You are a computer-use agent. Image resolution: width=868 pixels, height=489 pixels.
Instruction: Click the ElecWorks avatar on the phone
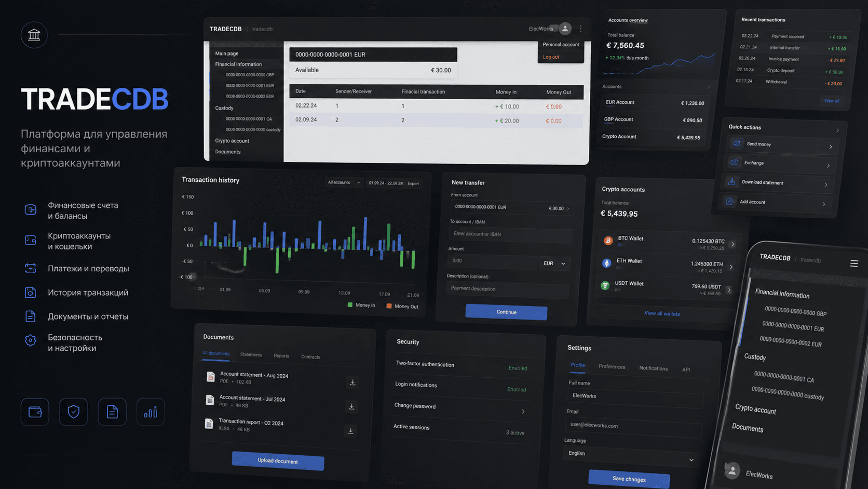732,470
